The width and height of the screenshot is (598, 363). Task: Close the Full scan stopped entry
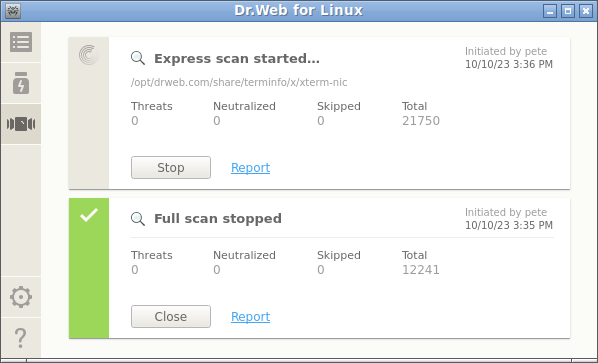pyautogui.click(x=171, y=316)
